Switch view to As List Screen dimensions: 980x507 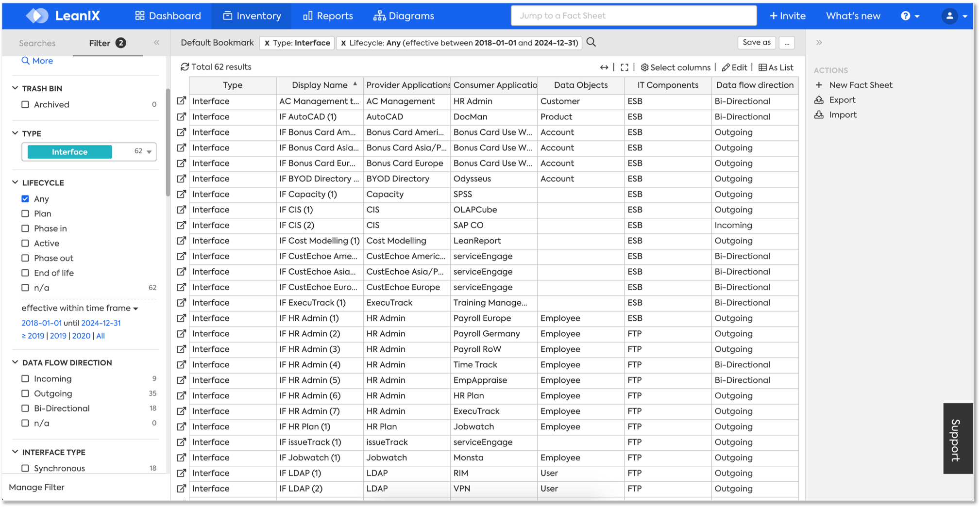point(776,67)
